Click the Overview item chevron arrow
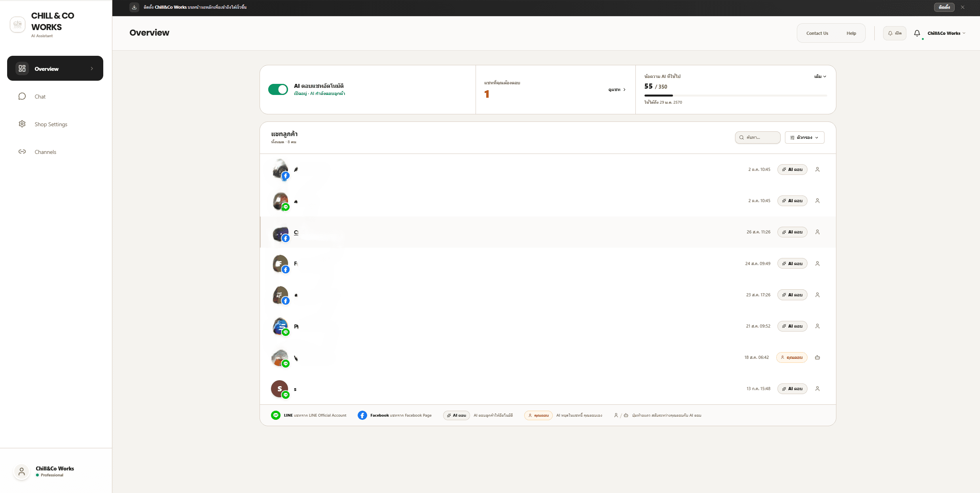Image resolution: width=980 pixels, height=493 pixels. 92,68
